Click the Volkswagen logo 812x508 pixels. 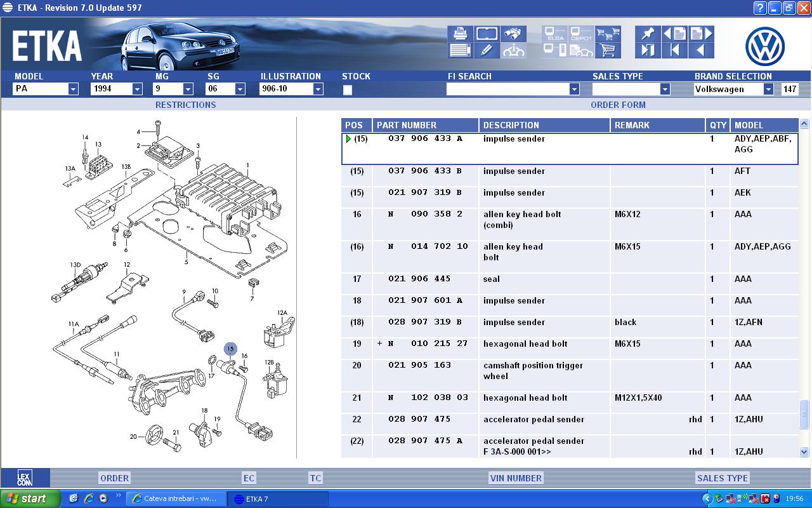point(764,46)
